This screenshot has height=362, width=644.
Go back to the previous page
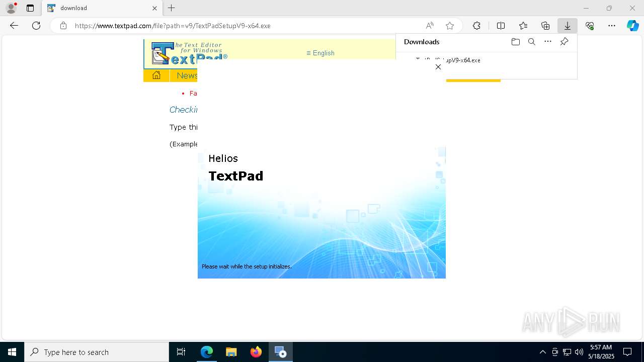14,26
